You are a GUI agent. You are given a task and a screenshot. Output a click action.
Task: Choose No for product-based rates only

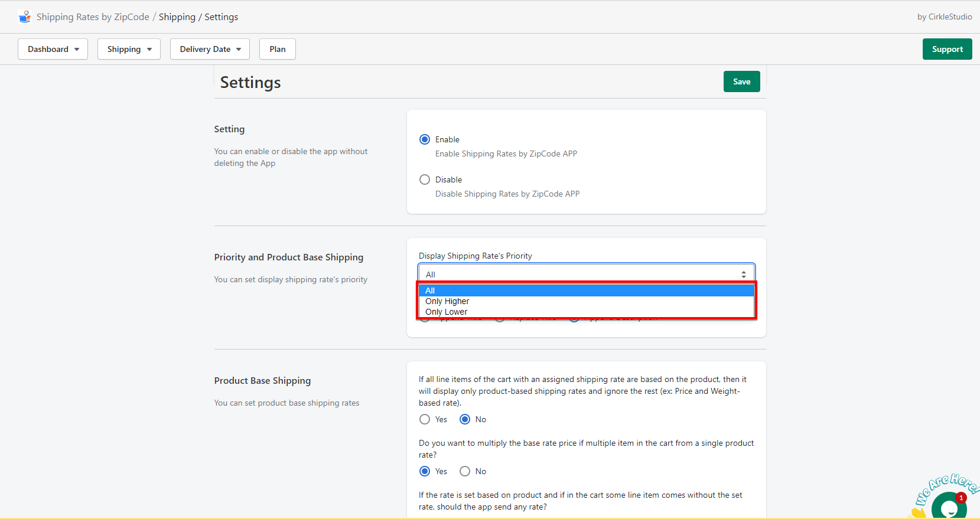coord(465,419)
